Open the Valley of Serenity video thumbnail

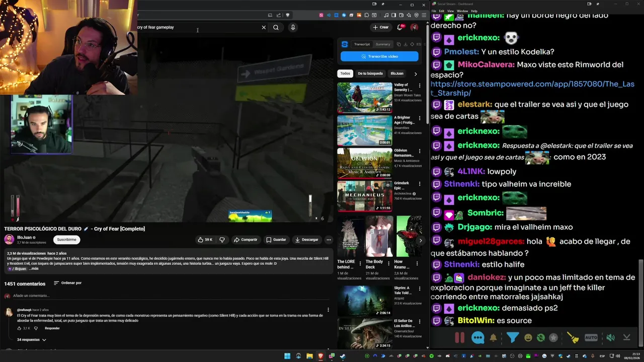(364, 98)
